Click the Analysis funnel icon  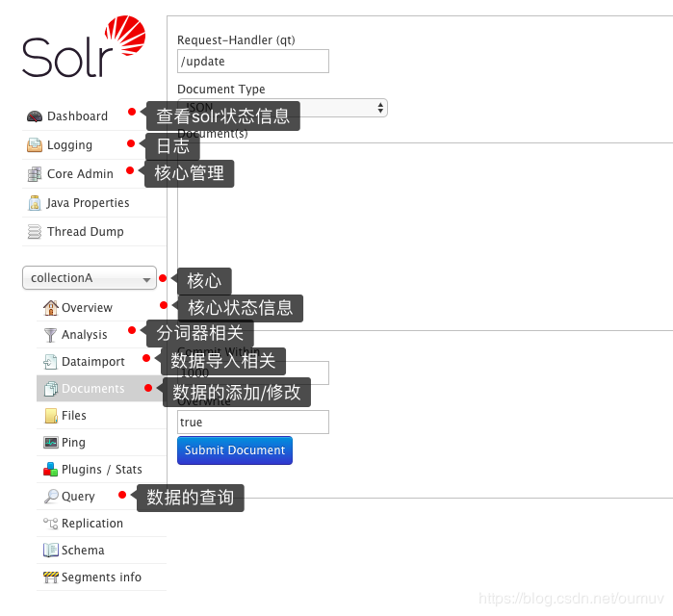[x=50, y=335]
